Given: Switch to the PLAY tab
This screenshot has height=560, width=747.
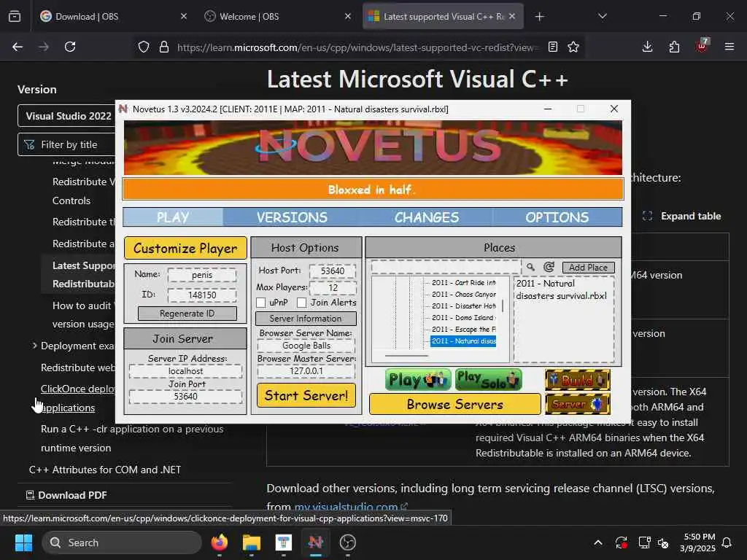Looking at the screenshot, I should 173,217.
